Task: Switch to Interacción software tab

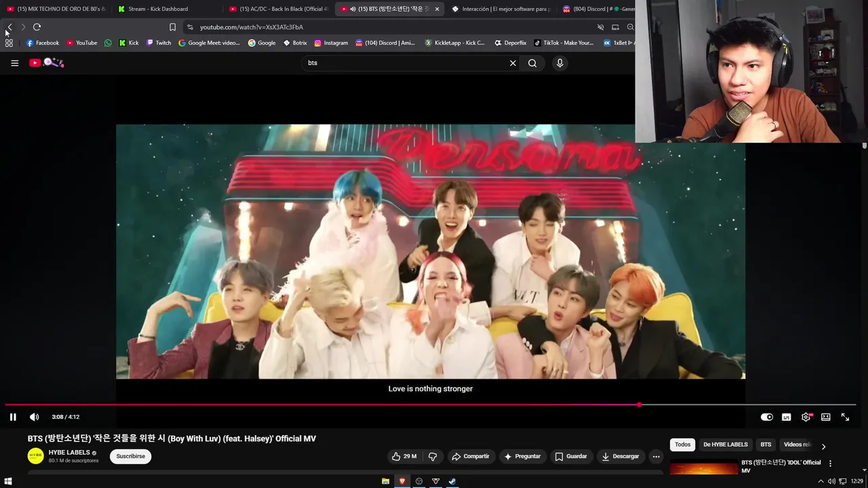Action: pyautogui.click(x=500, y=9)
